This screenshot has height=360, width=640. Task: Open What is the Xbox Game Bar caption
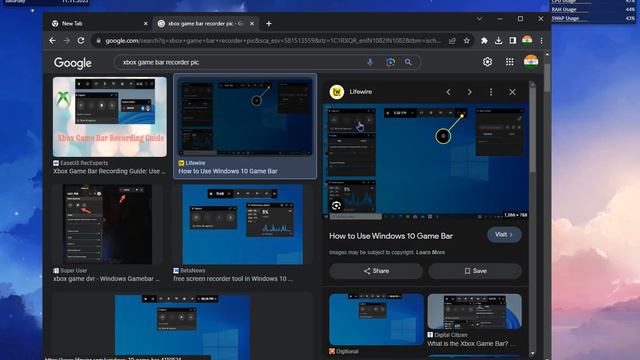(x=471, y=343)
